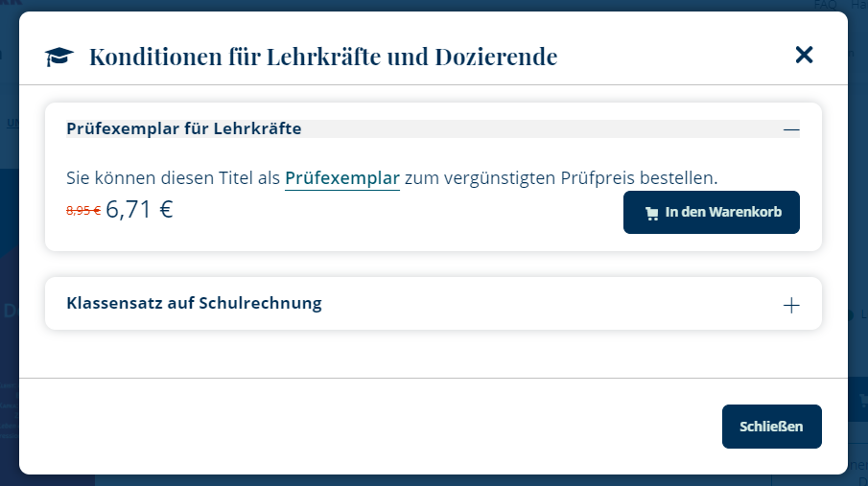Click the text 'Sie können diesen Titel als'
This screenshot has width=868, height=486.
[x=173, y=178]
